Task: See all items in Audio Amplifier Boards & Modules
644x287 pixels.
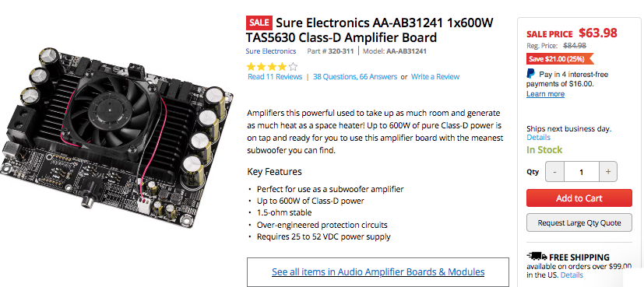Action: 378,271
